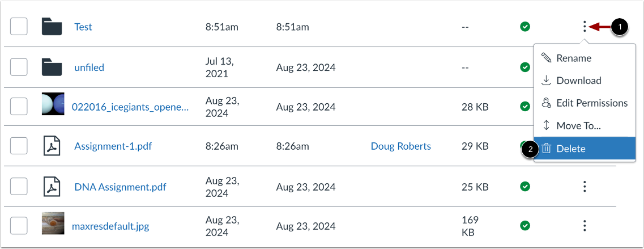Viewport: 644px width, 249px height.
Task: Click published checkmark for maxresdefault.jpg
Action: click(525, 226)
